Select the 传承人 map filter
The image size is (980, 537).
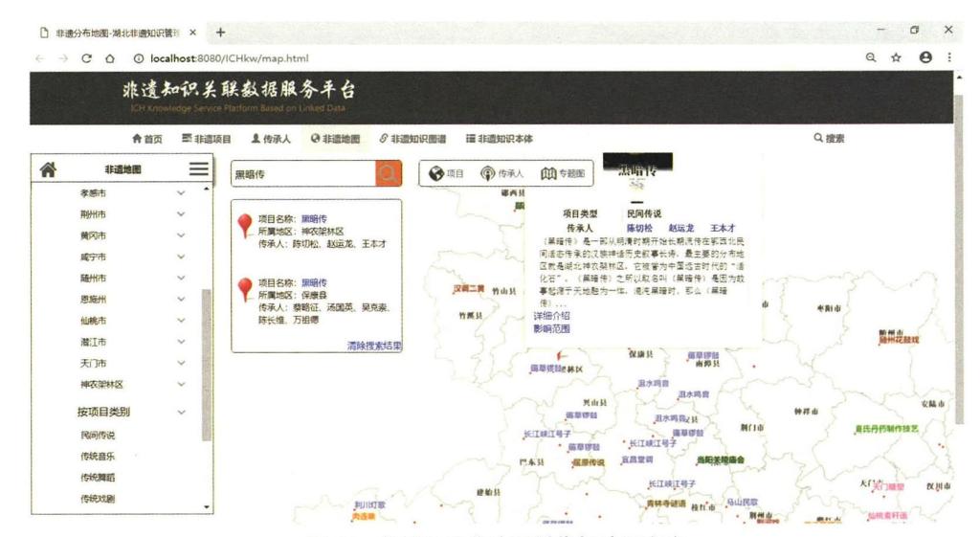click(501, 174)
